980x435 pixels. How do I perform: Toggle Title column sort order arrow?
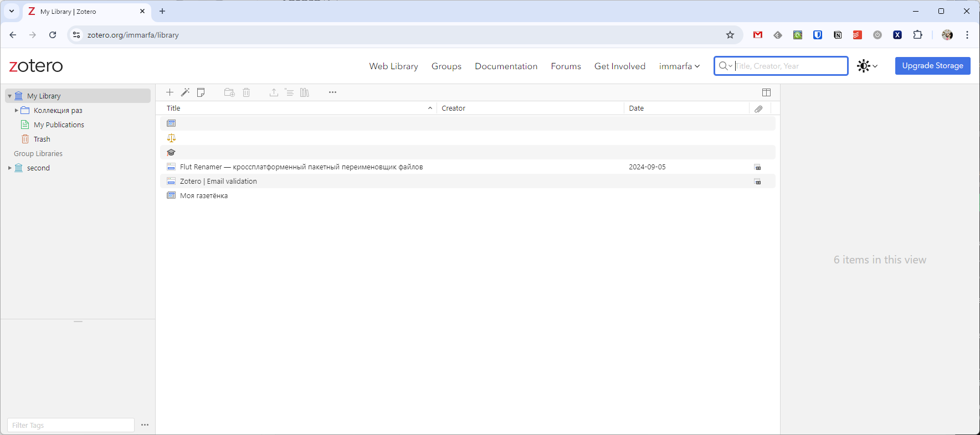(x=430, y=108)
